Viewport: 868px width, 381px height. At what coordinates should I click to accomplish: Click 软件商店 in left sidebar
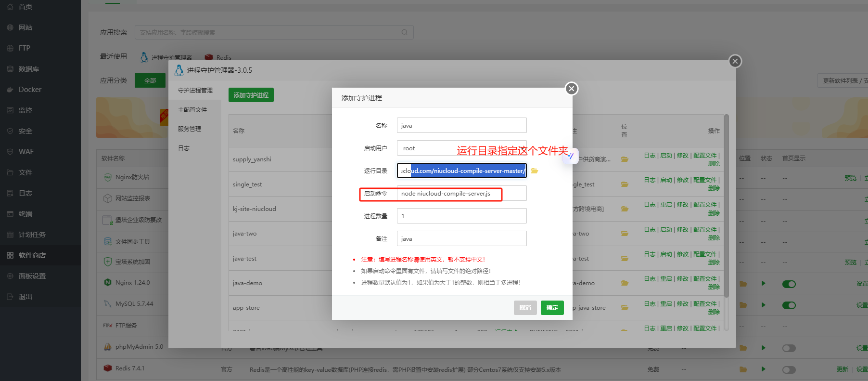pyautogui.click(x=32, y=255)
